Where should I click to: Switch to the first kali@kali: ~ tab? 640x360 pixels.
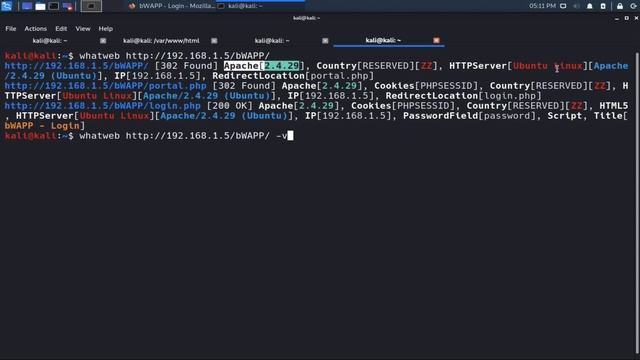click(x=50, y=40)
